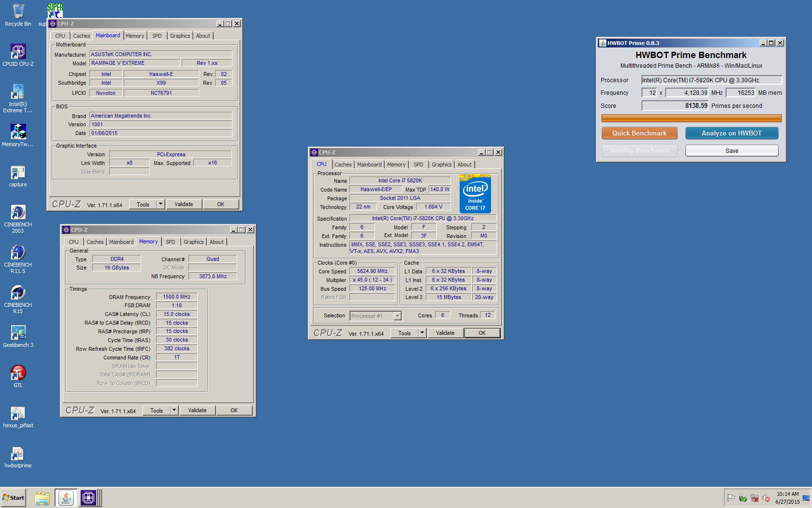Click the Core Voltage 1.604 V value

point(434,207)
